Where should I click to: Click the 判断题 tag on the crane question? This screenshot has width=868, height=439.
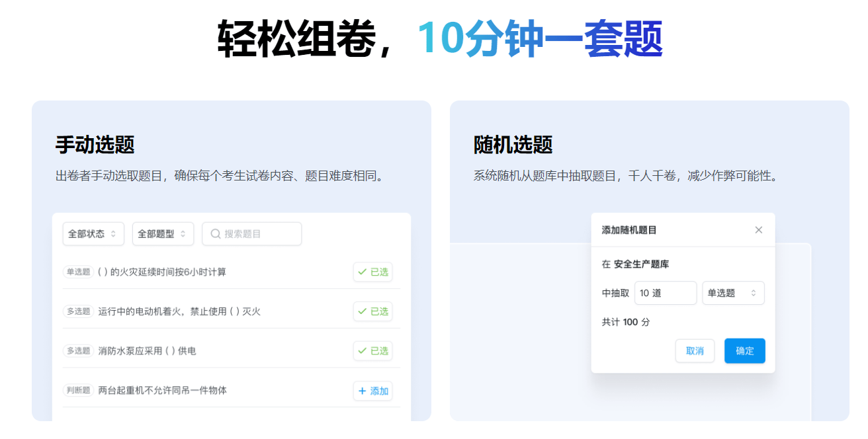[x=79, y=390]
